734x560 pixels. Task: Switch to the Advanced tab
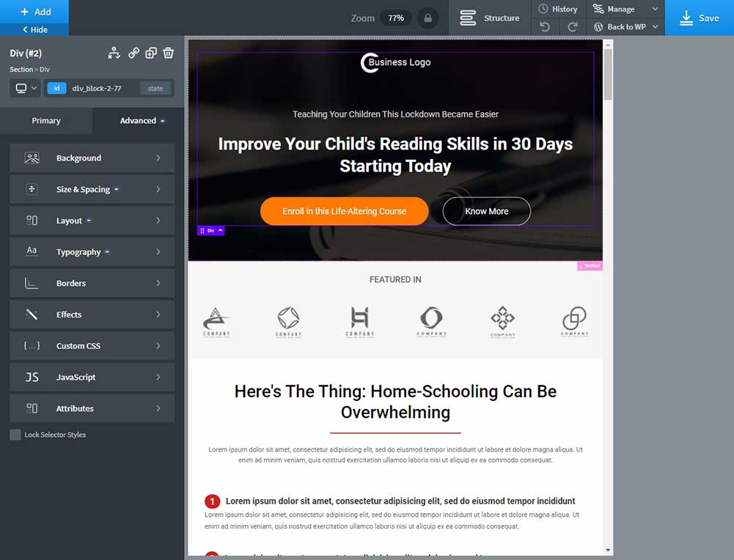pyautogui.click(x=138, y=121)
